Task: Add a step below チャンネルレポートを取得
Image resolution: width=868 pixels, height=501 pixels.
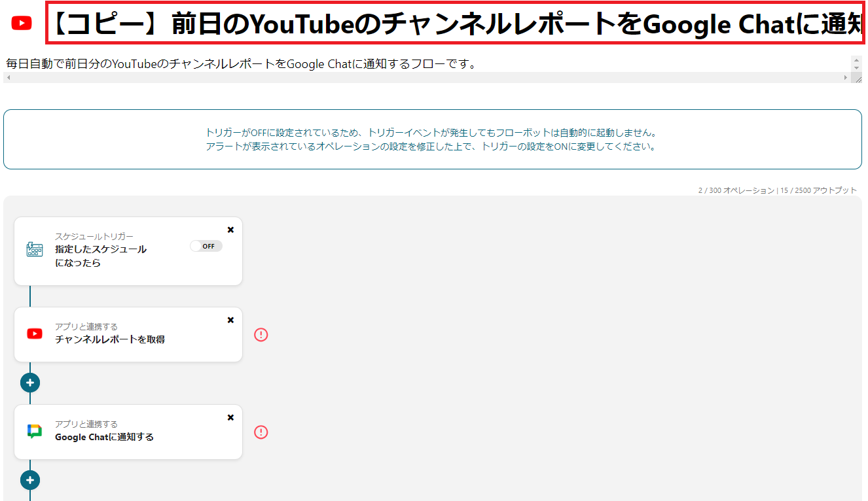Action: coord(30,383)
